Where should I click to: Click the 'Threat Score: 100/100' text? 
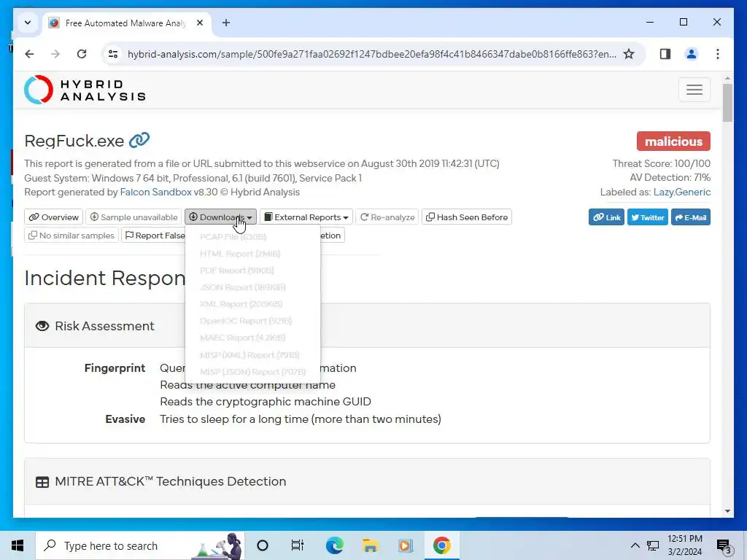(x=661, y=163)
